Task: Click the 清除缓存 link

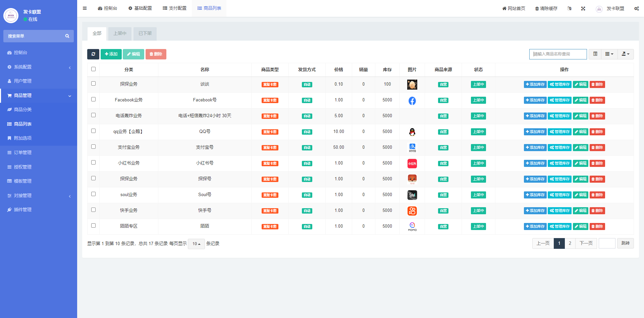Action: coord(546,8)
